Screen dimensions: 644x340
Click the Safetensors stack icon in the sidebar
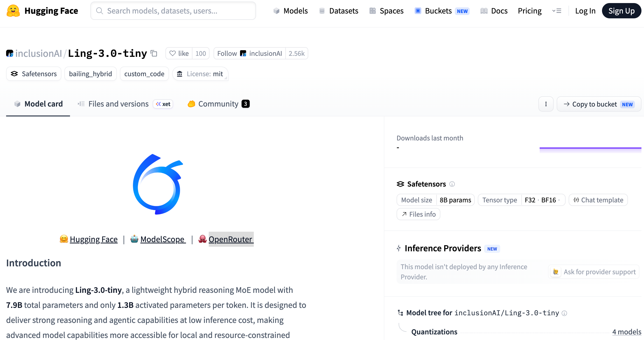[x=400, y=184]
